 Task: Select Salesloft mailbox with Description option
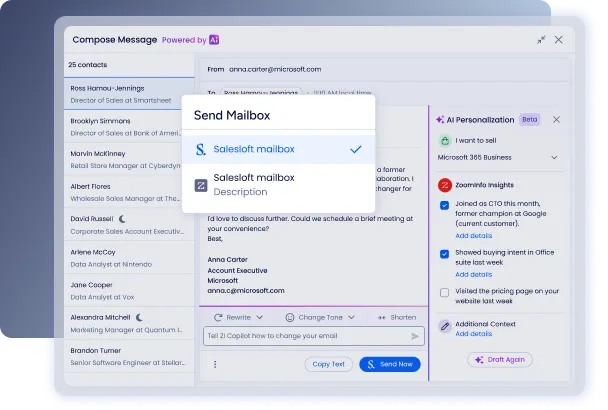coord(278,185)
